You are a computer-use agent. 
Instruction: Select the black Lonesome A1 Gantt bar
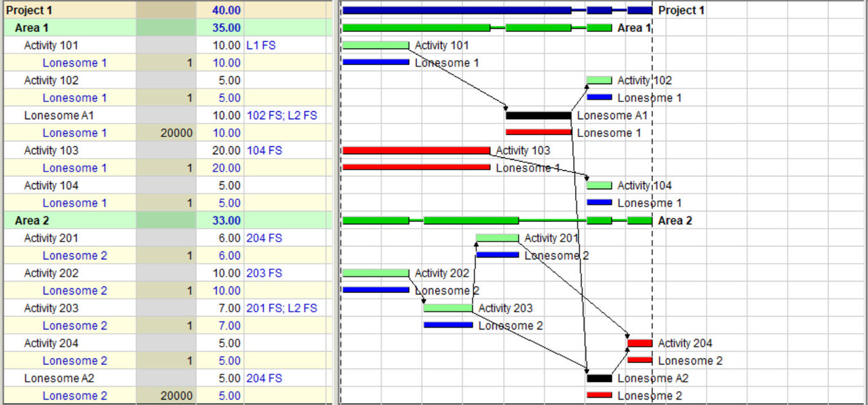point(538,115)
